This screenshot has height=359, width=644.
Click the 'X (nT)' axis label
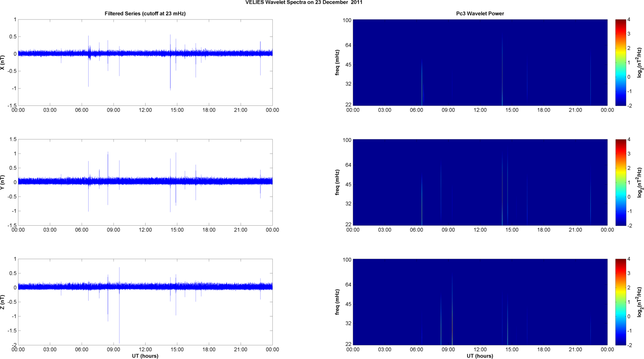pyautogui.click(x=3, y=62)
